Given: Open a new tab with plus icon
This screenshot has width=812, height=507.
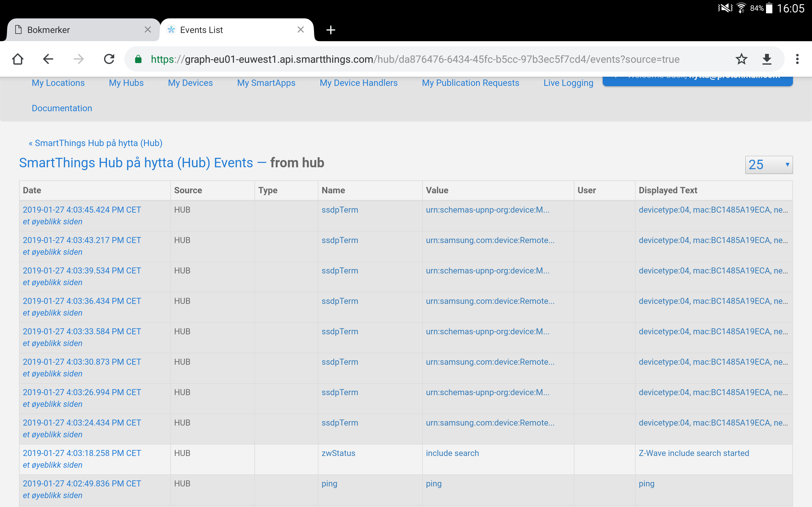Looking at the screenshot, I should click(331, 30).
